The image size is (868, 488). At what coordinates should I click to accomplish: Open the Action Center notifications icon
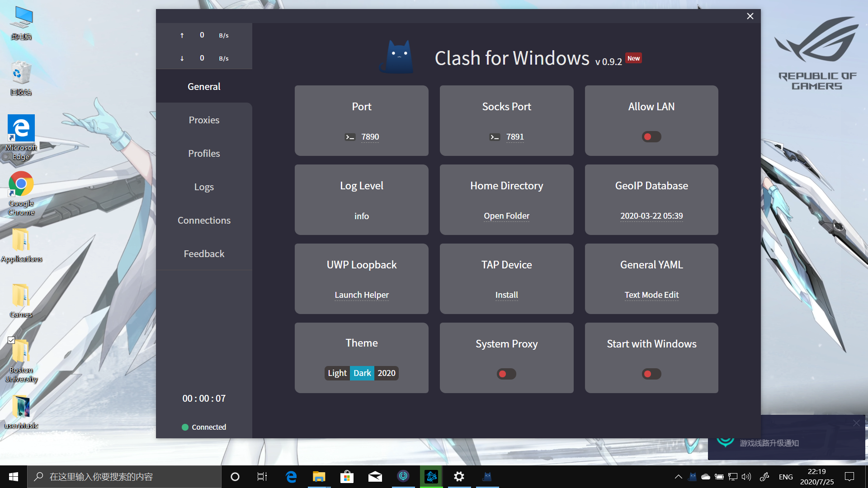(x=849, y=477)
